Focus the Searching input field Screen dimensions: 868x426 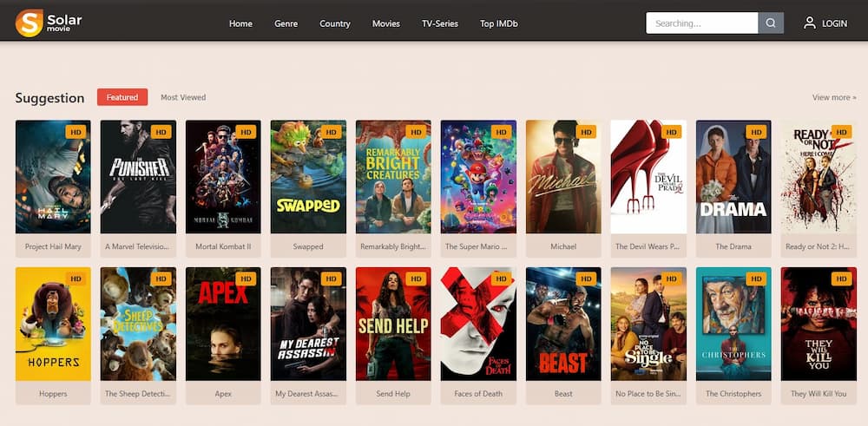pos(702,23)
